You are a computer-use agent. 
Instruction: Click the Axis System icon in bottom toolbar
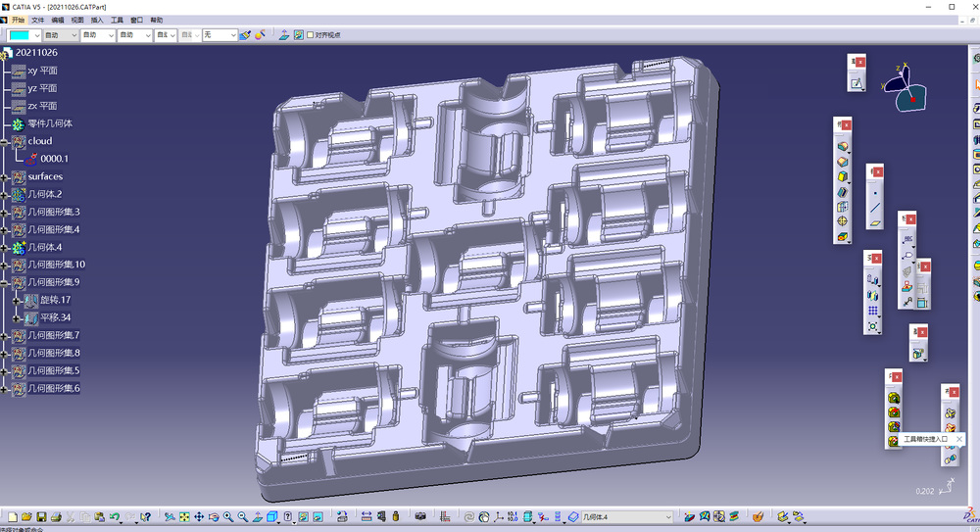[x=498, y=517]
